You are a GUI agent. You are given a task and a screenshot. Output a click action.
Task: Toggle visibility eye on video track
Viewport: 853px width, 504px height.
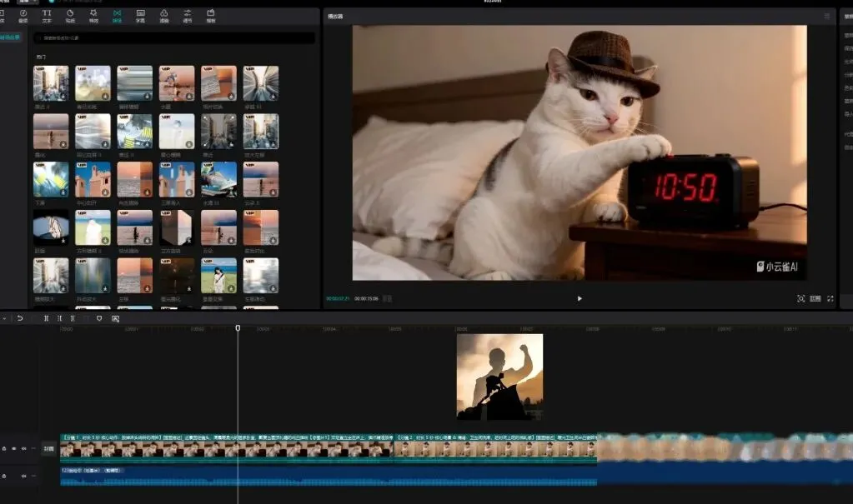14,448
